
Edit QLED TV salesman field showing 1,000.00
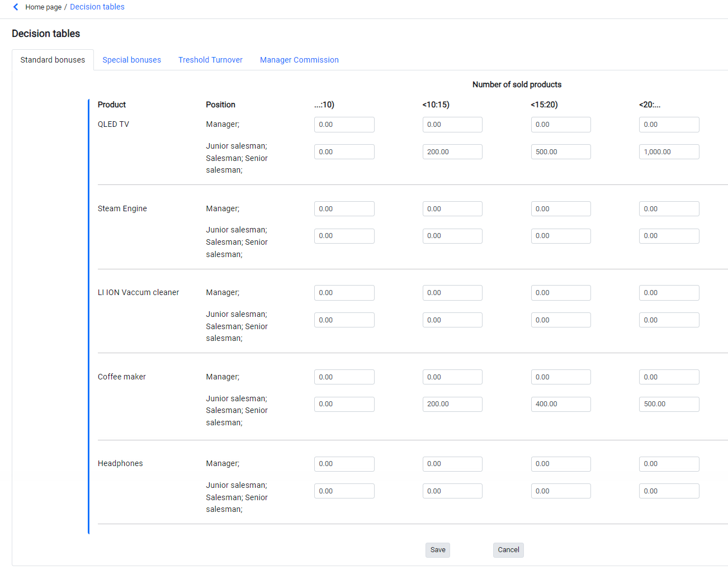[x=669, y=152]
